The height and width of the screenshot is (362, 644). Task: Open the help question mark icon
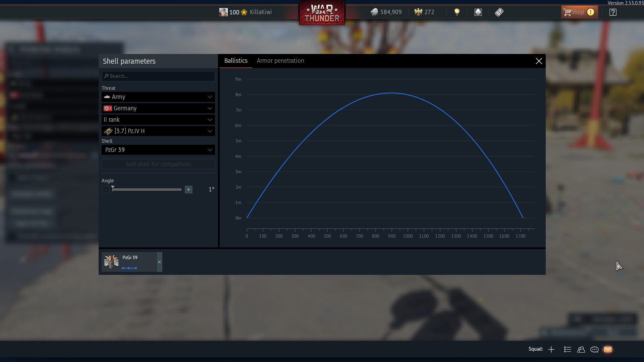pos(613,12)
